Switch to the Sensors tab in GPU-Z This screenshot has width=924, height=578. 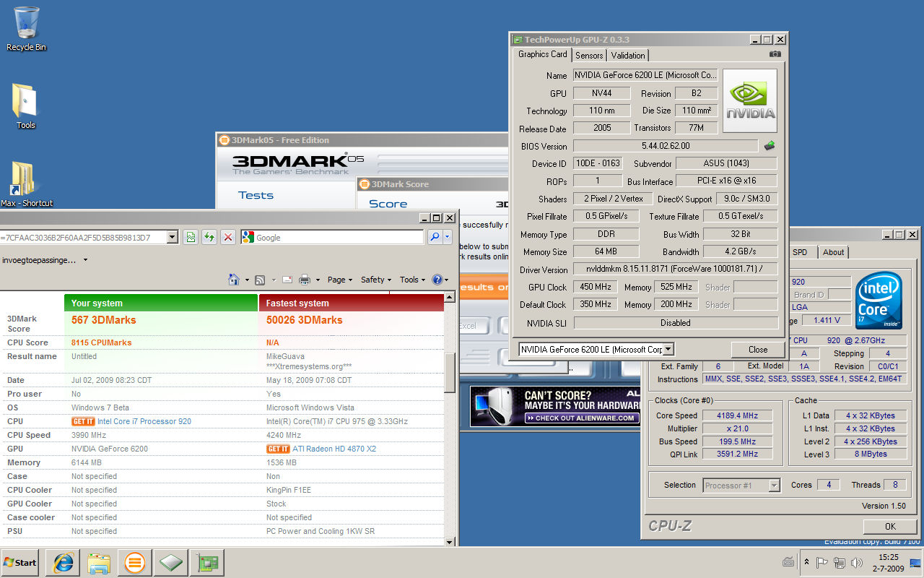click(589, 56)
